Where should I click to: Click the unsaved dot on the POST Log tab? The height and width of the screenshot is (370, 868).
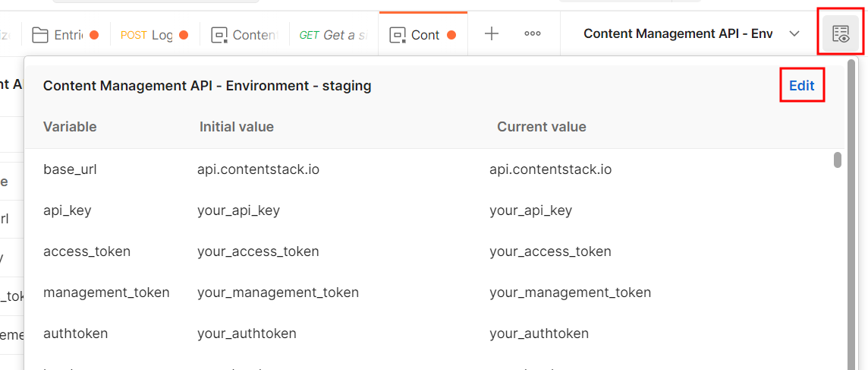[x=184, y=35]
